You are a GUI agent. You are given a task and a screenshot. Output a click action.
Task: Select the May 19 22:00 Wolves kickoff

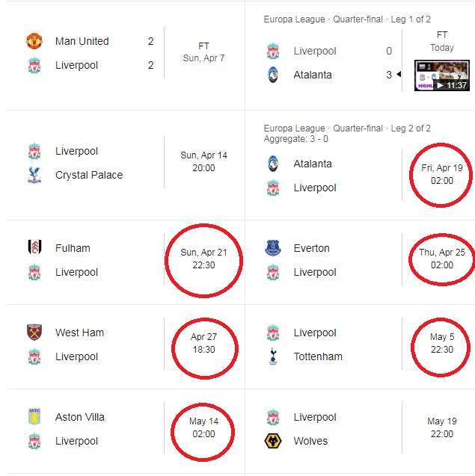coord(442,427)
